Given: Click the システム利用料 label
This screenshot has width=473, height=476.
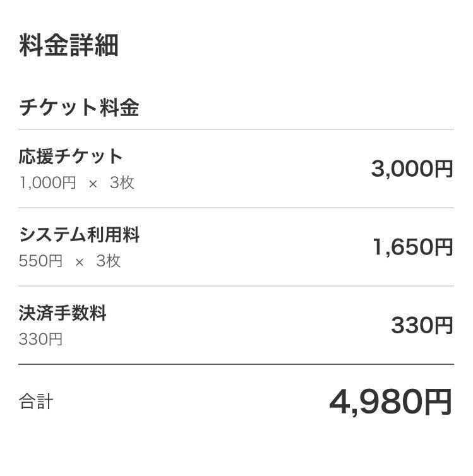Looking at the screenshot, I should coord(79,235).
